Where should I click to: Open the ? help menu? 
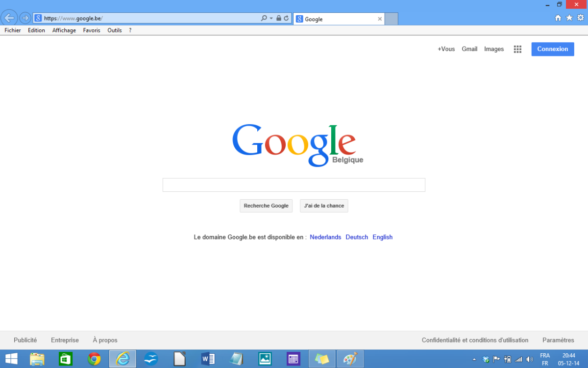coord(130,30)
